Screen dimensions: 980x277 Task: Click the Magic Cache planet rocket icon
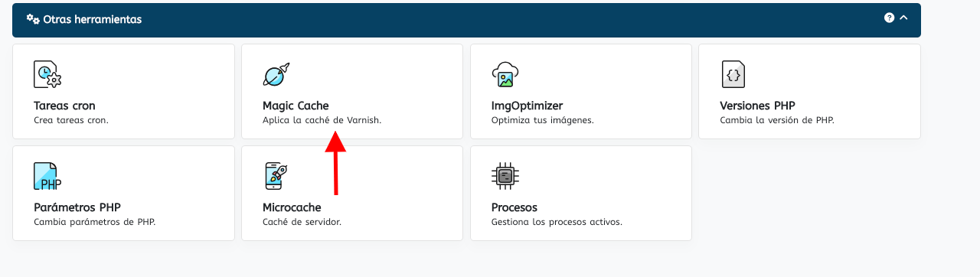[276, 74]
